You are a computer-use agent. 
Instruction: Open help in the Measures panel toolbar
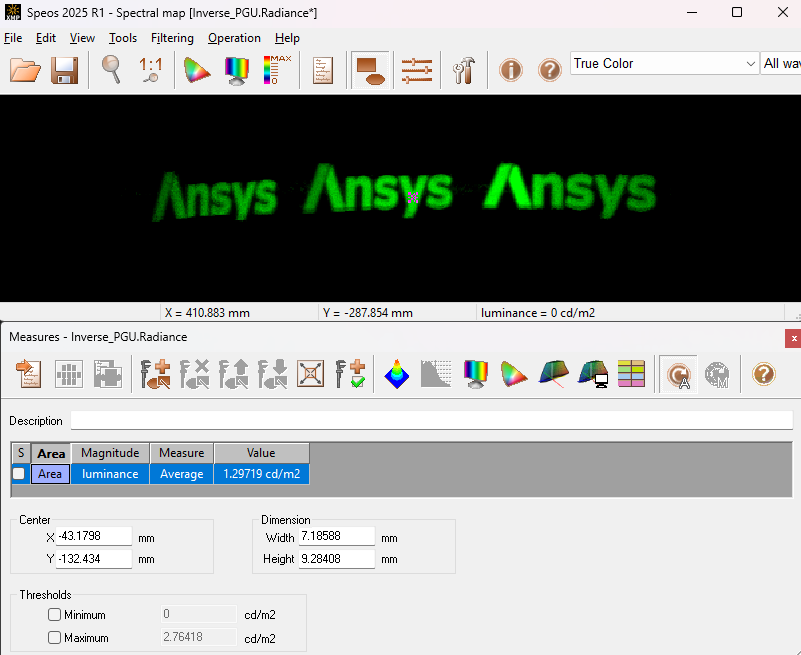(x=764, y=374)
